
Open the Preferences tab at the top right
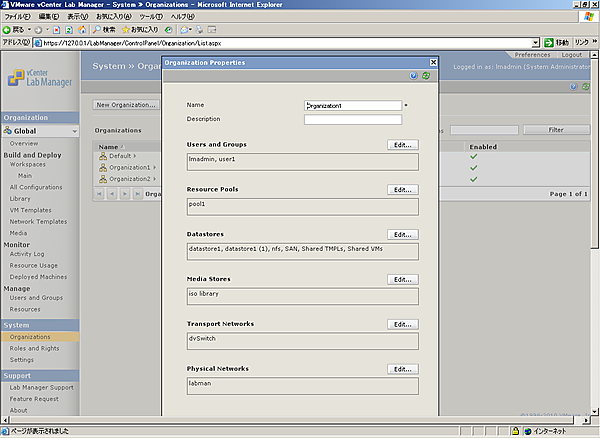(532, 55)
